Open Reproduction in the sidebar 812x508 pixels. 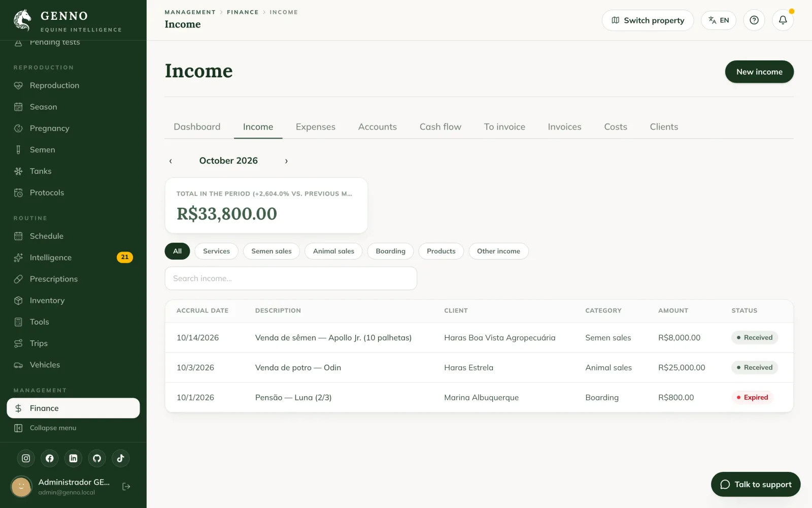[73, 85]
